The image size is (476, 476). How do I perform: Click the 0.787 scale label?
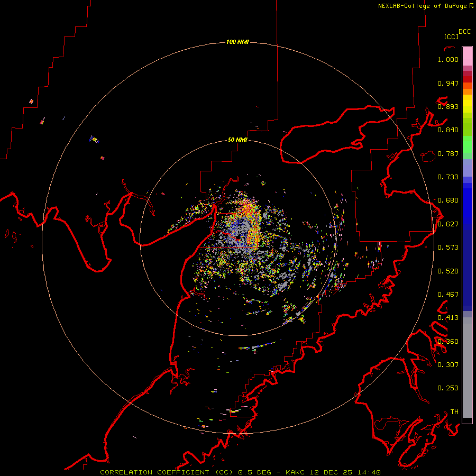tap(448, 153)
